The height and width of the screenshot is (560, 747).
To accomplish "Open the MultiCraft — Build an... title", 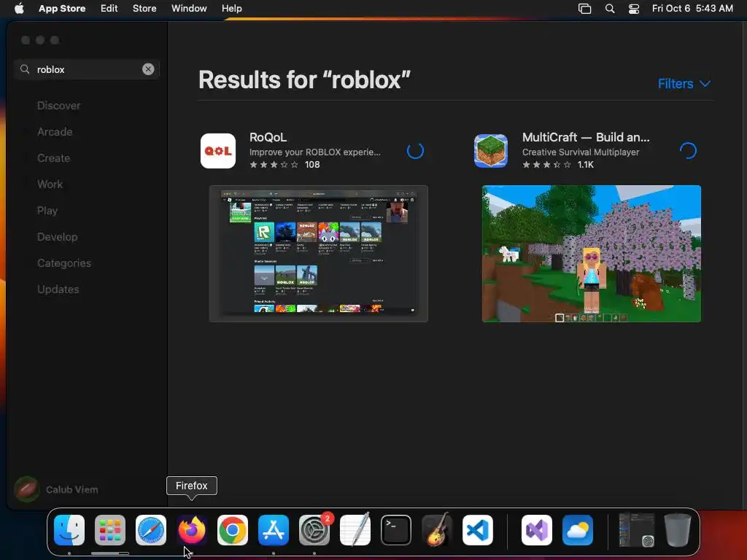I will pos(586,137).
